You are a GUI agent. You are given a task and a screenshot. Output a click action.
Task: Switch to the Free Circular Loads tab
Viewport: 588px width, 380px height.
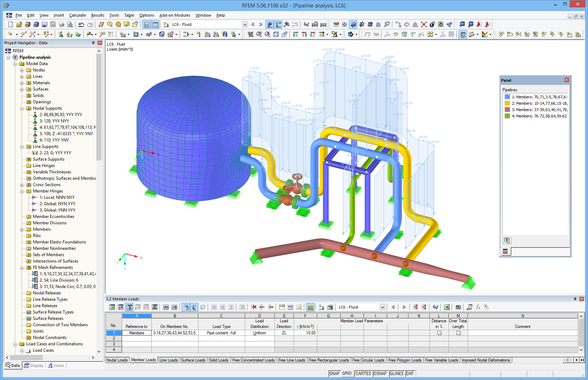[369, 360]
